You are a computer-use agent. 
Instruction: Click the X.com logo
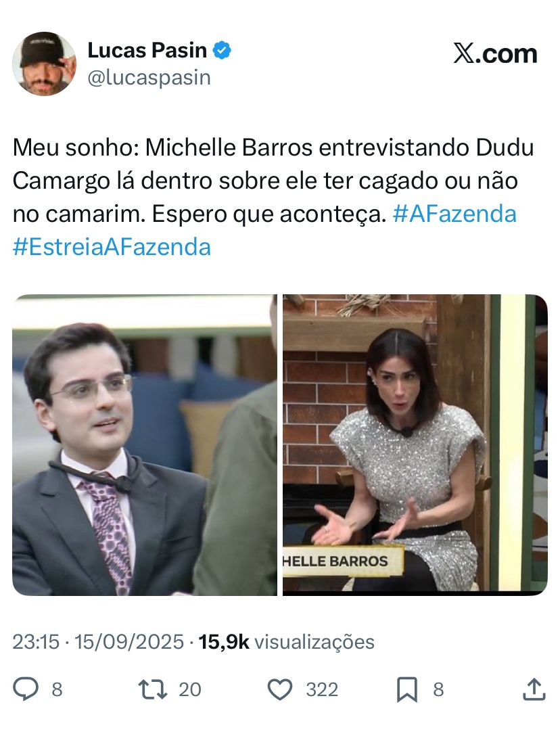495,53
